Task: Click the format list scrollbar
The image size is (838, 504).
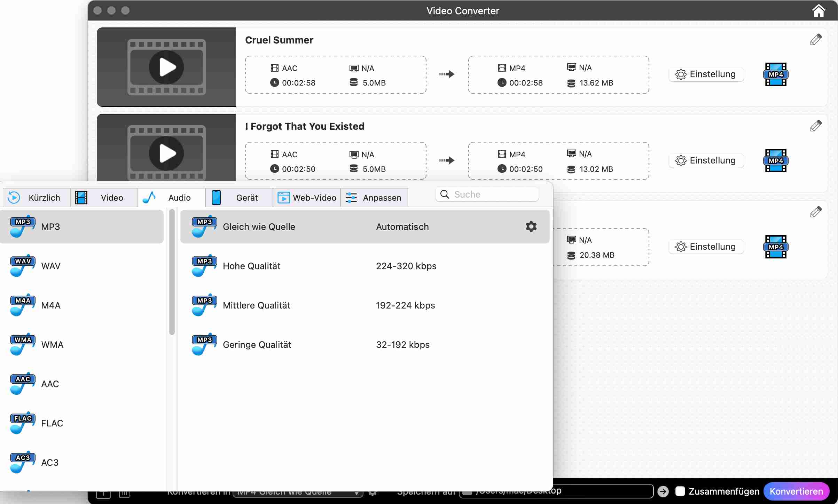Action: [172, 271]
